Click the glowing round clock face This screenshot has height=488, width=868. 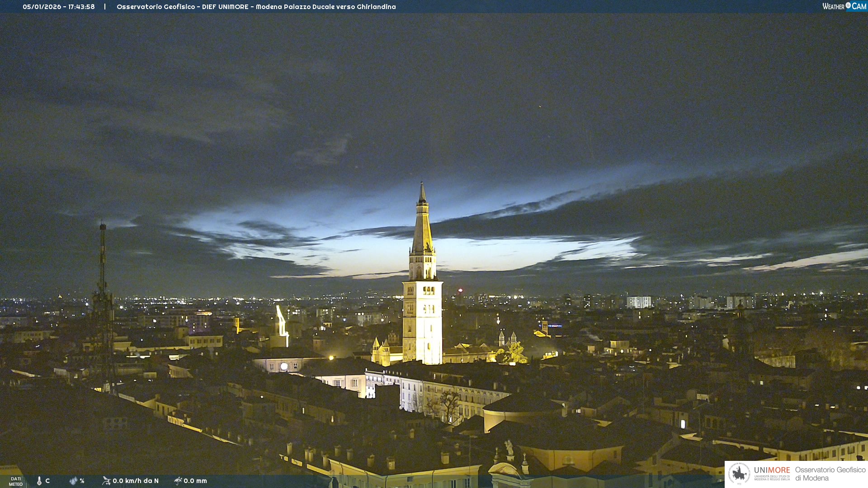click(x=284, y=366)
